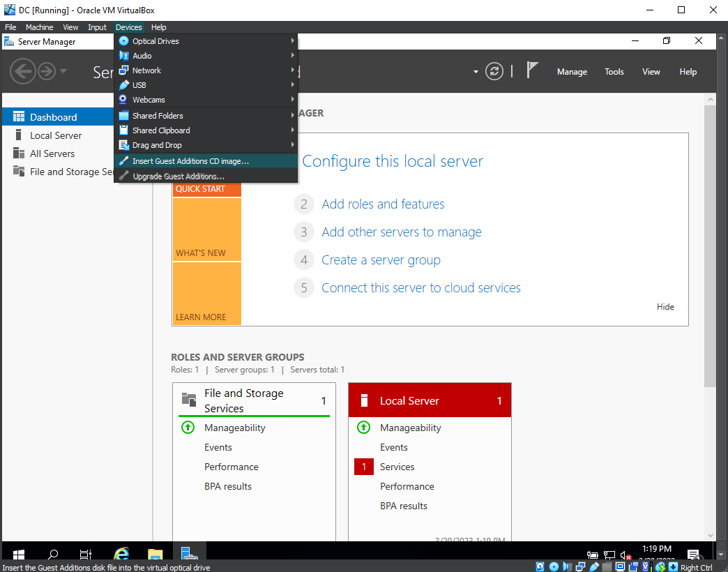The height and width of the screenshot is (572, 728).
Task: Open Optical Drives submenu in Devices menu
Action: pyautogui.click(x=206, y=41)
